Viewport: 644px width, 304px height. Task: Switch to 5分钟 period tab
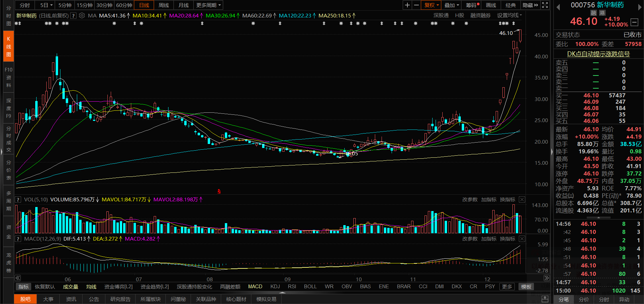click(65, 5)
